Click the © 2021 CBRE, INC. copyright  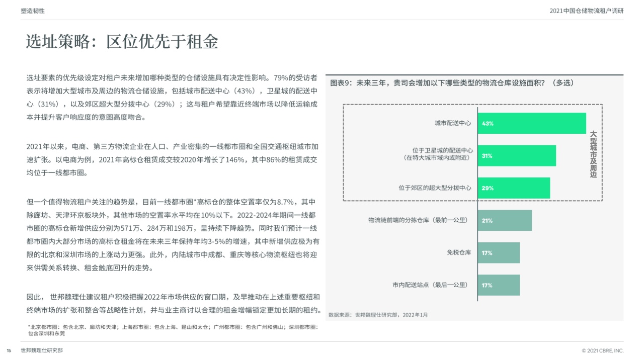(x=602, y=350)
